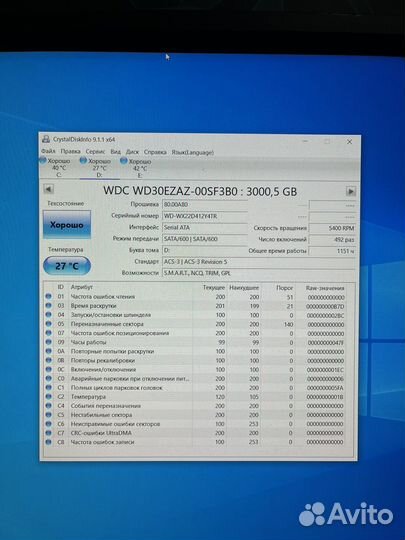This screenshot has width=405, height=540.
Task: Click status icon of attribute 0B row
Action: pyautogui.click(x=48, y=360)
